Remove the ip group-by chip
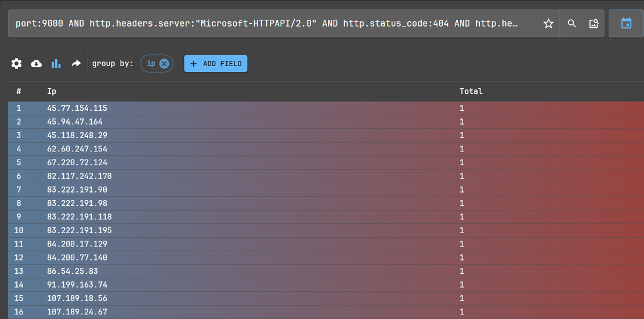Viewport: 644px width, 319px height. pos(164,64)
